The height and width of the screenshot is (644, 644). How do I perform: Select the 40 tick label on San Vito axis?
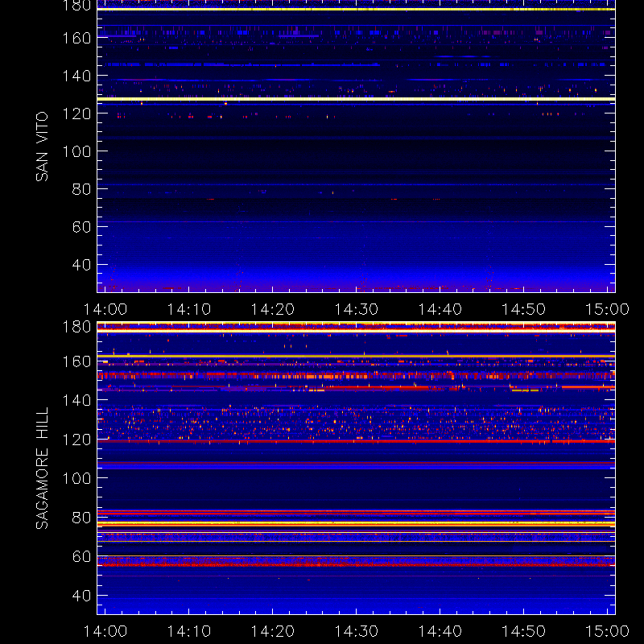[81, 265]
